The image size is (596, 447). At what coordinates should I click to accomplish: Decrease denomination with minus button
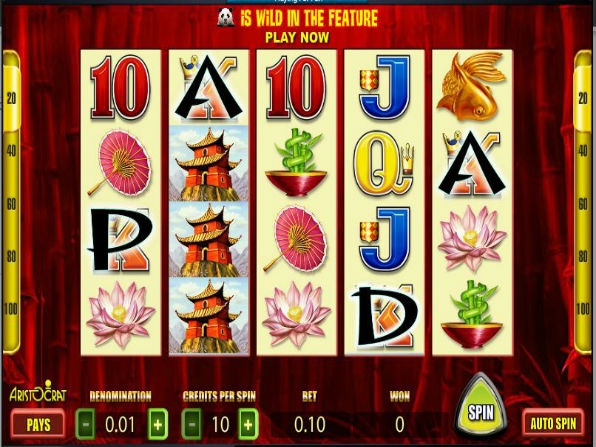(86, 424)
